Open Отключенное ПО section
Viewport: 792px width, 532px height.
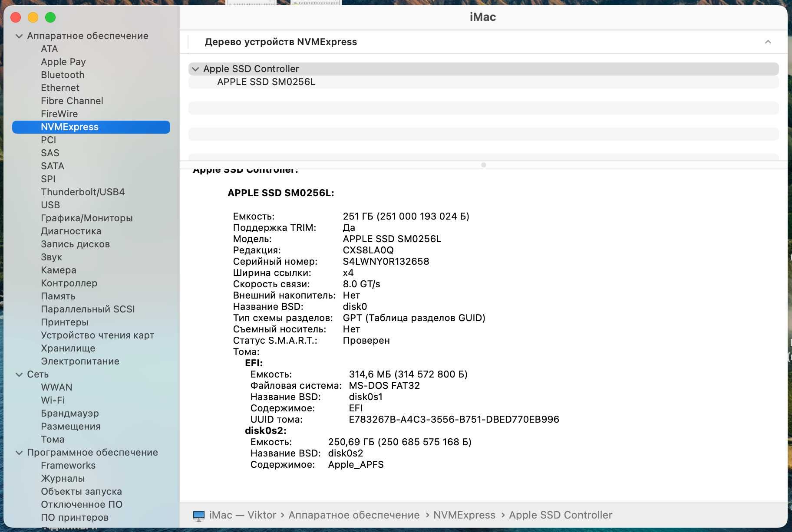click(x=82, y=505)
